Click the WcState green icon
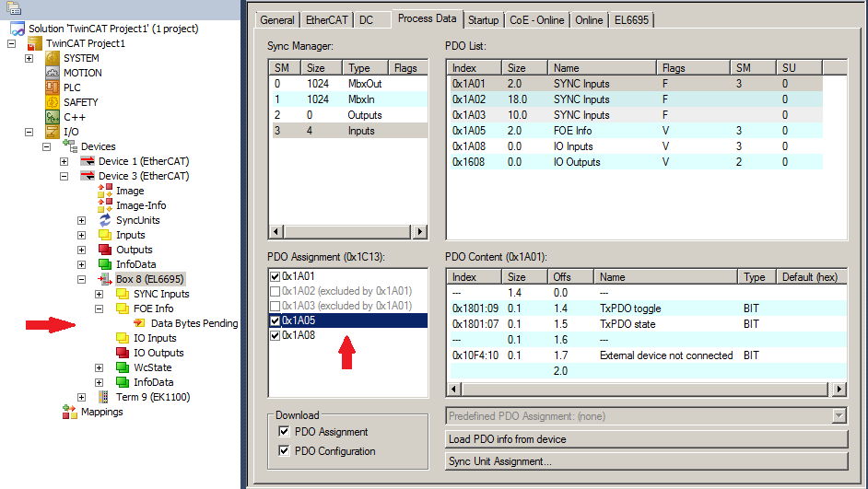The width and height of the screenshot is (868, 489). [123, 367]
